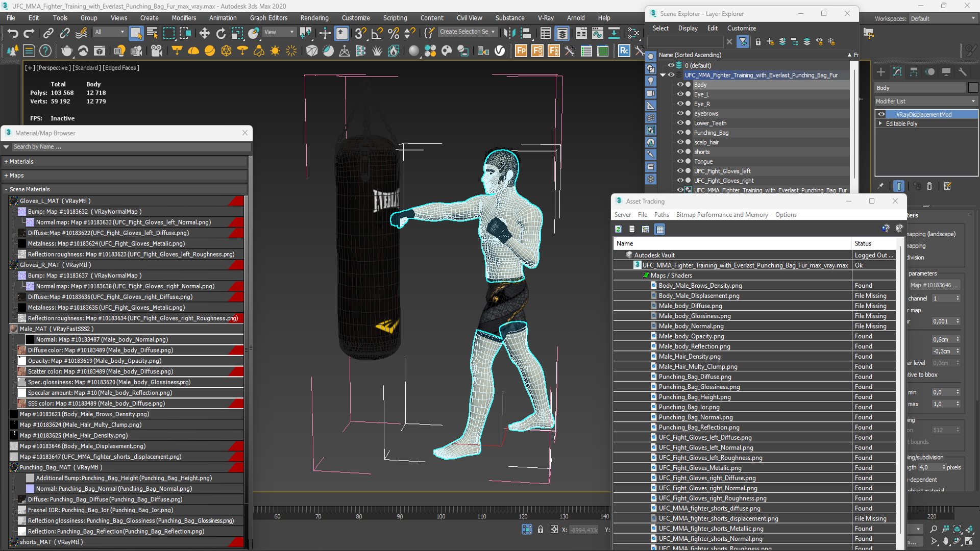Open the View reference coordinate dropdown
980x551 pixels.
tap(279, 32)
